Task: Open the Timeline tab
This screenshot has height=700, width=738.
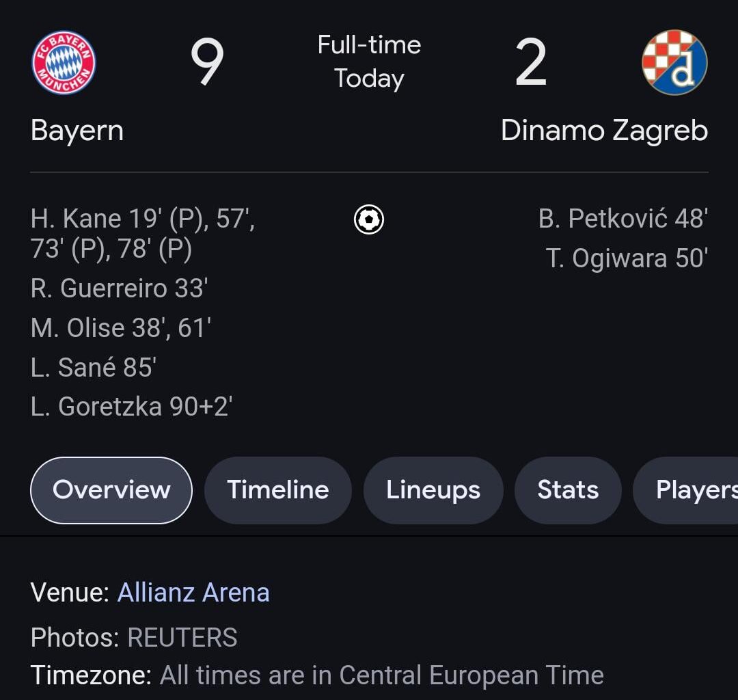Action: tap(278, 490)
